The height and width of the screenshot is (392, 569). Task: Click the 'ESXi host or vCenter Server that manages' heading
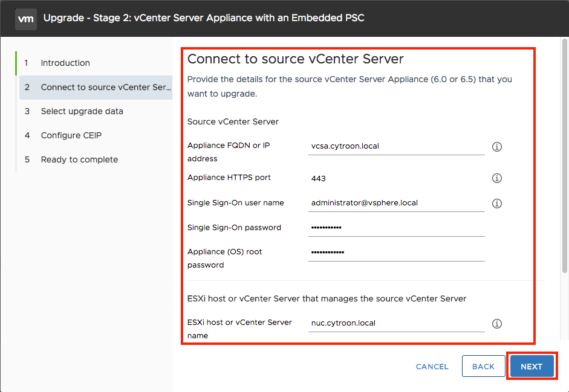coord(327,299)
